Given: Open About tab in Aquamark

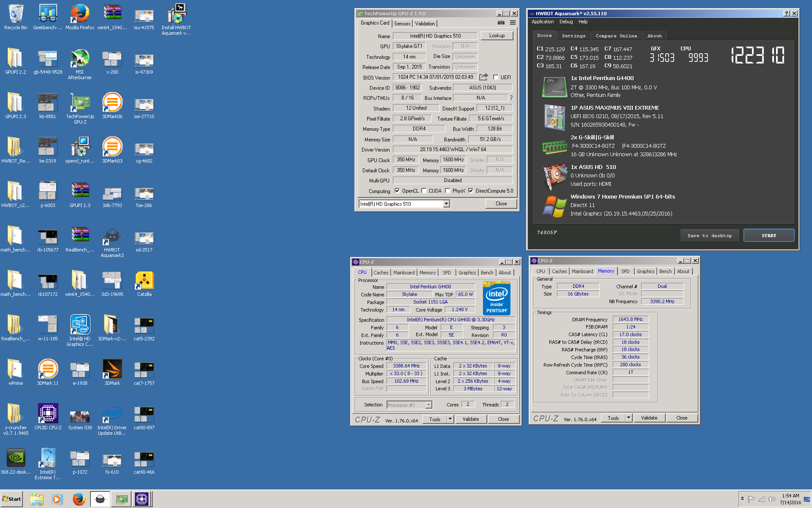Looking at the screenshot, I should point(654,36).
